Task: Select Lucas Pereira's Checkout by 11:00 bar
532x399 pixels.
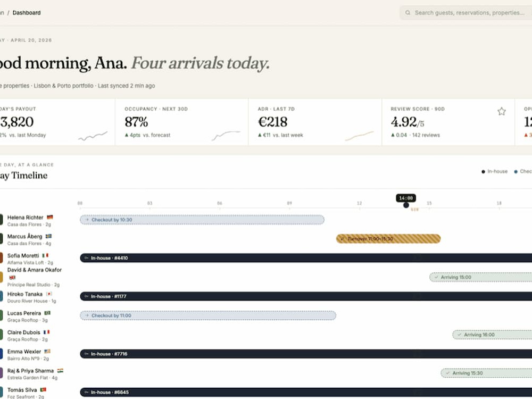Action: 208,315
